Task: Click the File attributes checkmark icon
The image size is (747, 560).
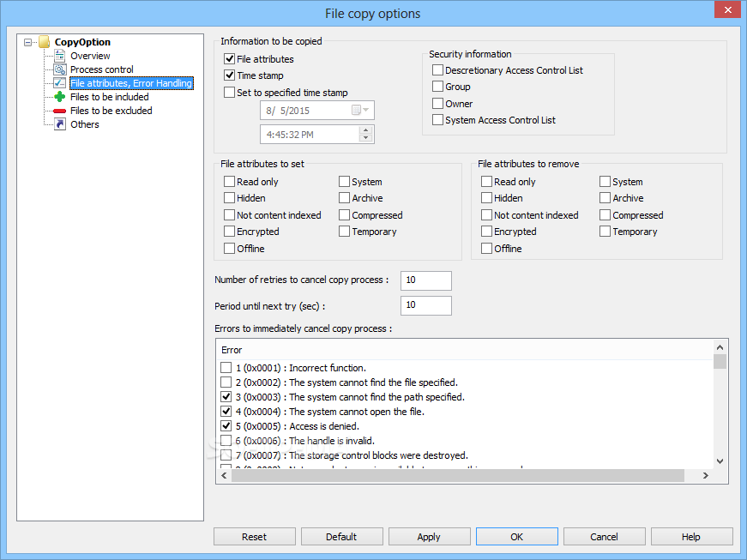Action: tap(59, 83)
